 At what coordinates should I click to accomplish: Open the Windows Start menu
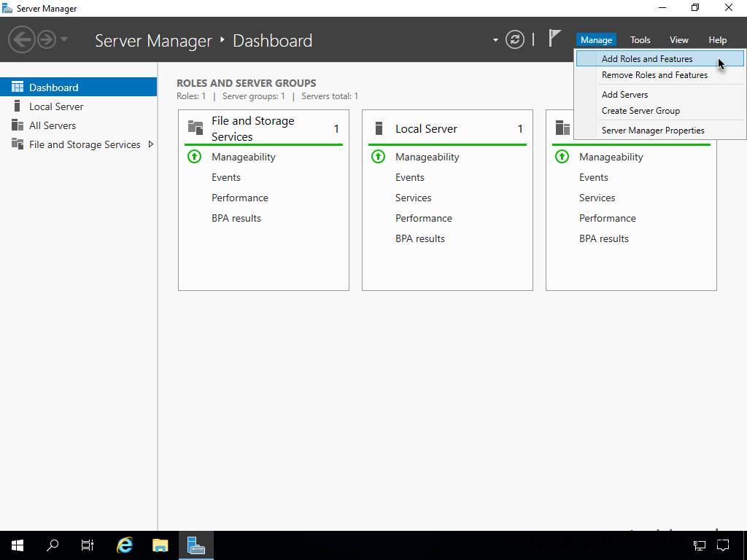(18, 545)
